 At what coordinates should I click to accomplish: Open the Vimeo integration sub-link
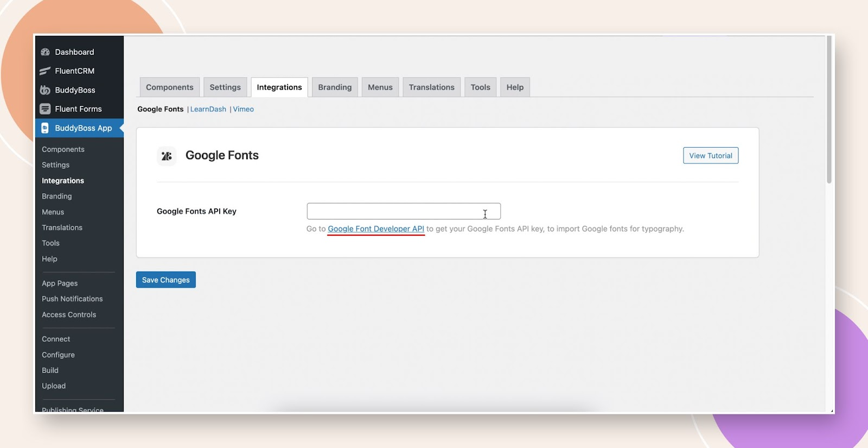[x=243, y=109]
